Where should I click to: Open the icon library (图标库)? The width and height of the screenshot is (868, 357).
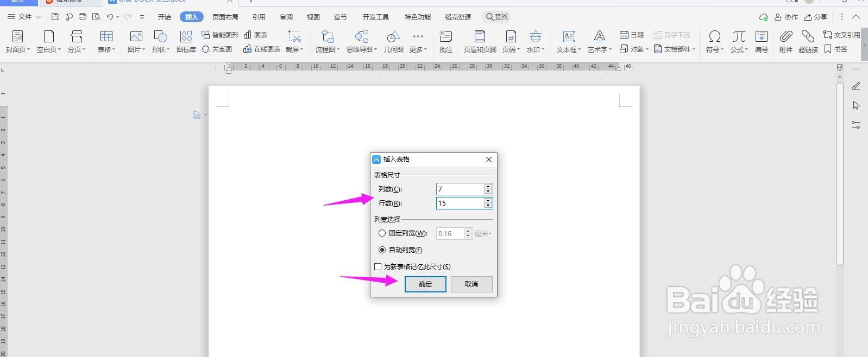click(x=186, y=41)
